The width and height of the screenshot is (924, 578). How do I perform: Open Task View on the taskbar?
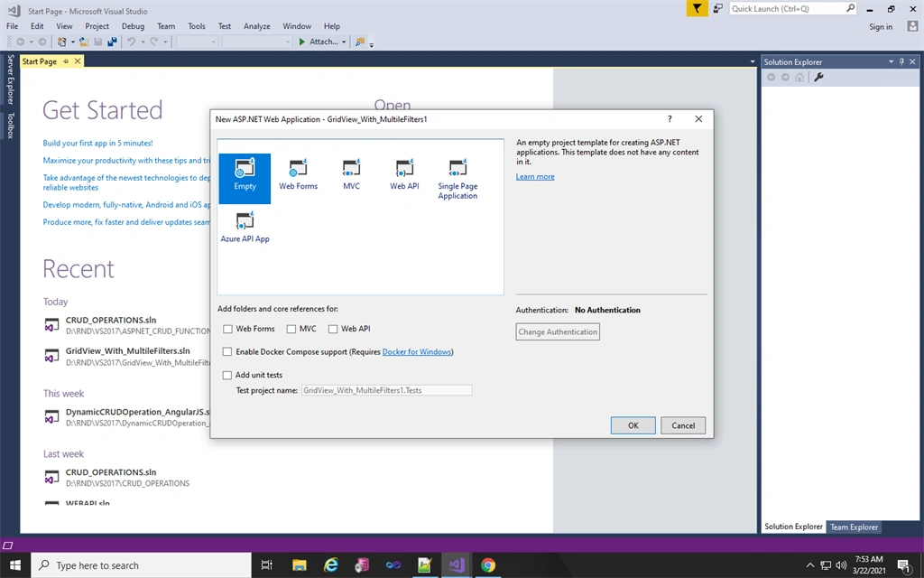267,565
